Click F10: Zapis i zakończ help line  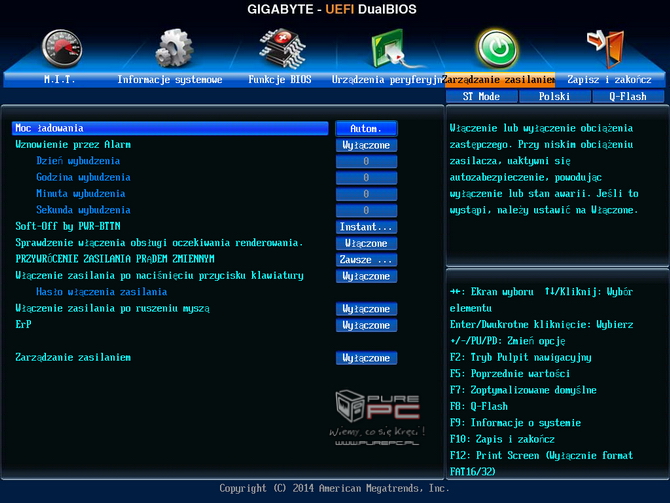(x=502, y=439)
